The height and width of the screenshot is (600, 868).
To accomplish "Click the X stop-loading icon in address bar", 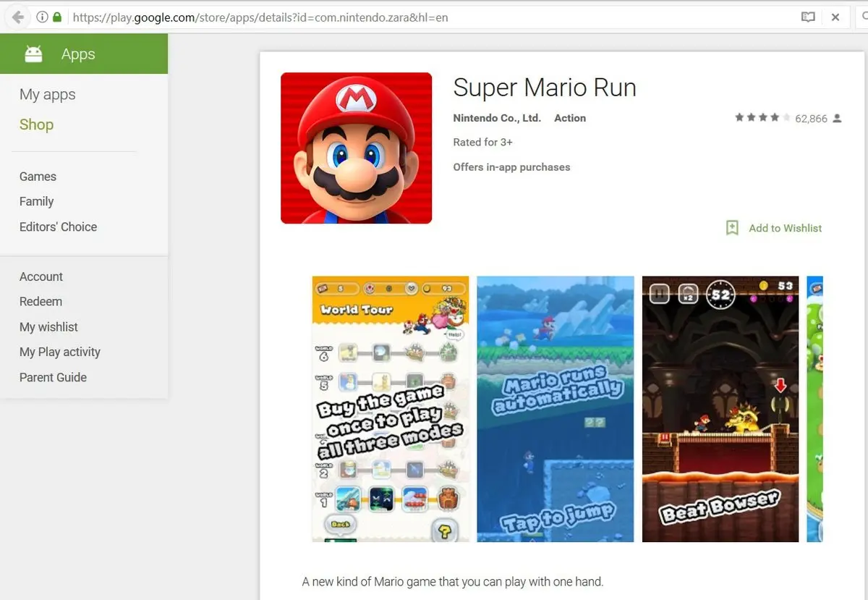I will tap(835, 17).
